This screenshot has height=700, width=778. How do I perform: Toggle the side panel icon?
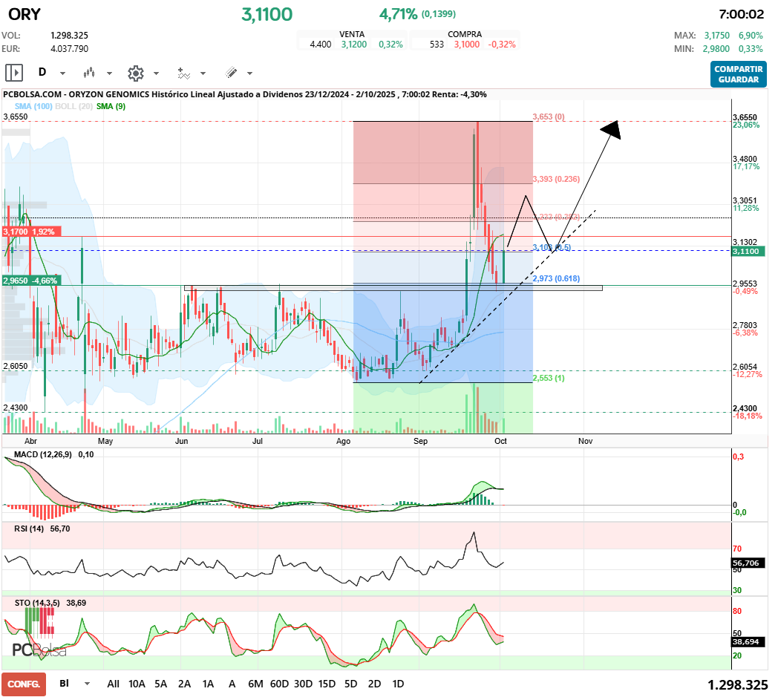pyautogui.click(x=14, y=73)
